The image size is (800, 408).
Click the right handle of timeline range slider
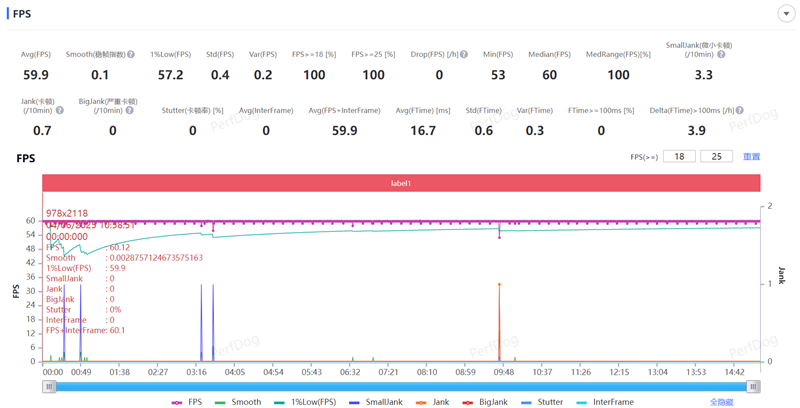click(x=753, y=386)
